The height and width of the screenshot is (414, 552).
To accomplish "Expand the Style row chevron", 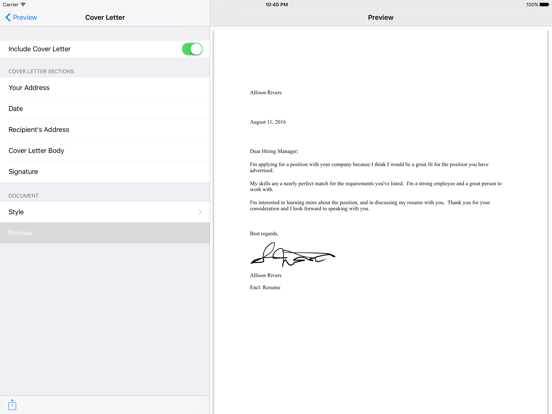I will 200,212.
